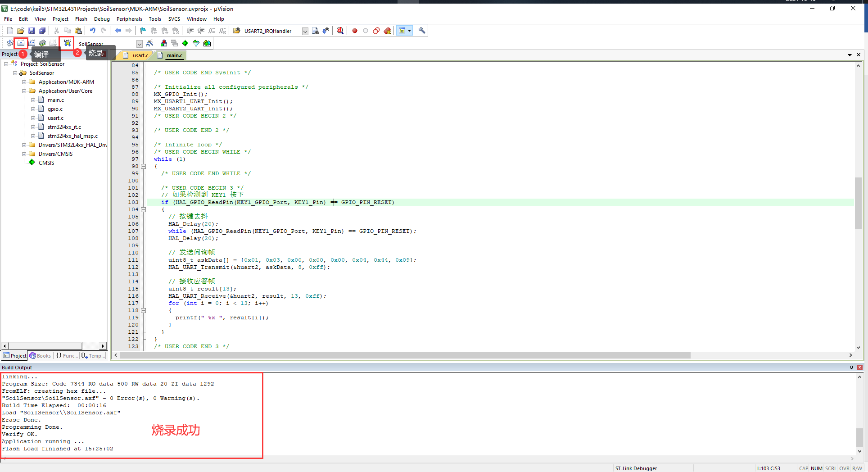Open gpio.c in the project tree
This screenshot has width=868, height=472.
click(x=55, y=109)
